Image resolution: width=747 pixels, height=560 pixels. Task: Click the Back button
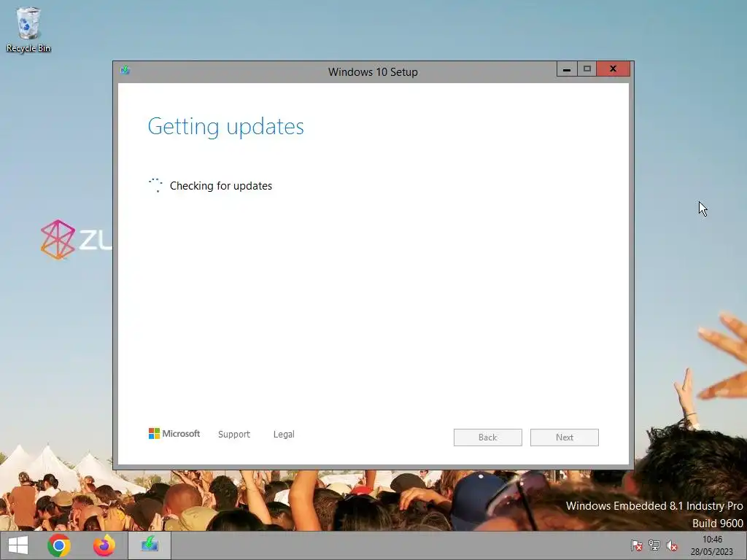point(488,437)
